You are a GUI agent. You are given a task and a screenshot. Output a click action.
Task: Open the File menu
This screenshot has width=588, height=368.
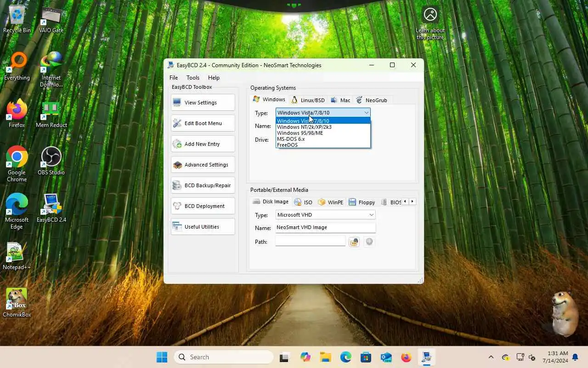click(174, 78)
